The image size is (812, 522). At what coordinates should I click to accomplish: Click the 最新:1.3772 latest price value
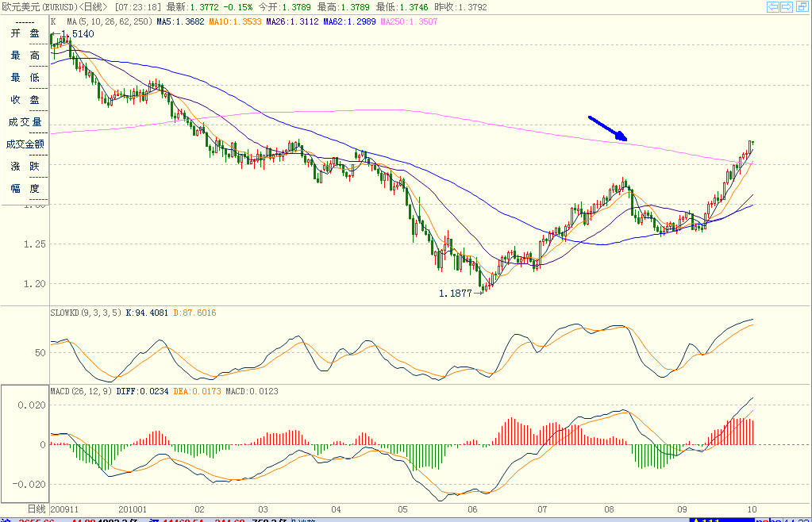tap(192, 7)
